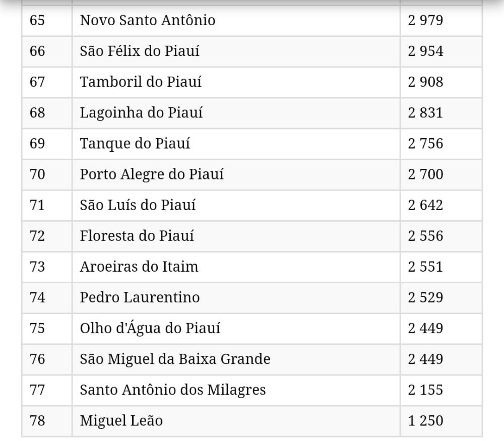
Task: Select population value 2 979
Action: (x=425, y=21)
